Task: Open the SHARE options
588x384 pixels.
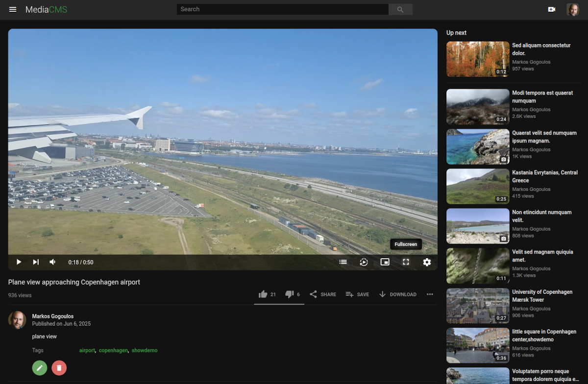Action: 323,294
